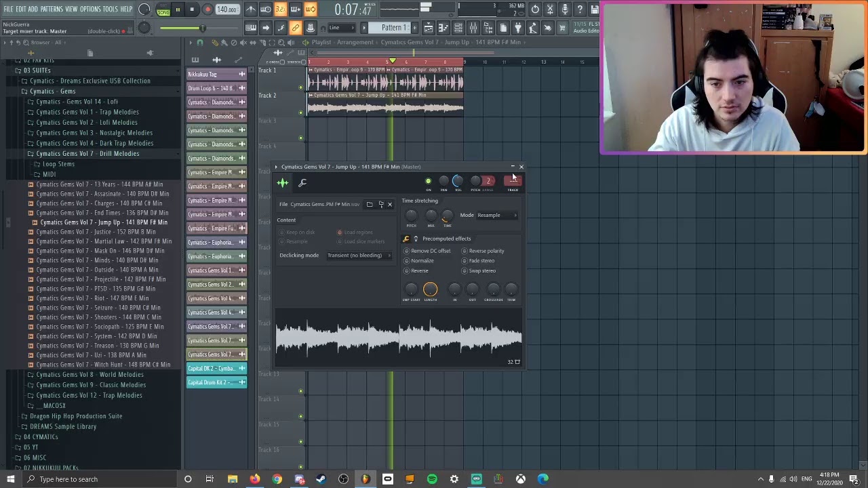
Task: Open the OPTIONS menu
Action: coord(90,9)
